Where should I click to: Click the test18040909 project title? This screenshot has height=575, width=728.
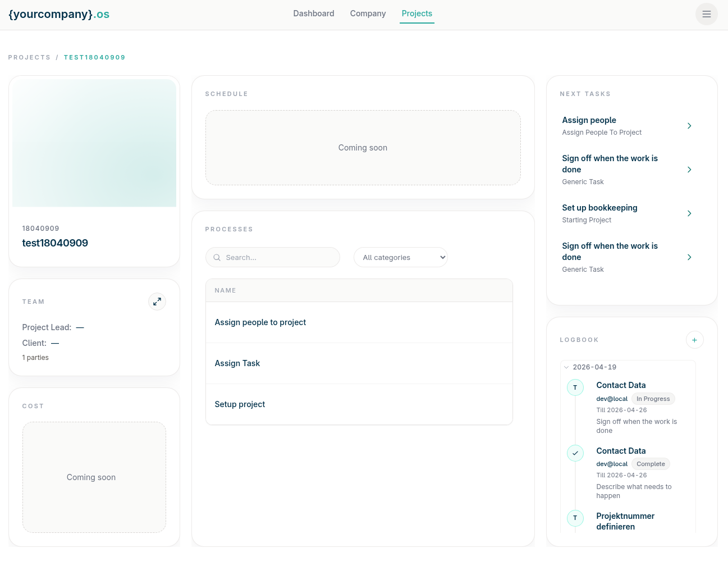point(55,243)
